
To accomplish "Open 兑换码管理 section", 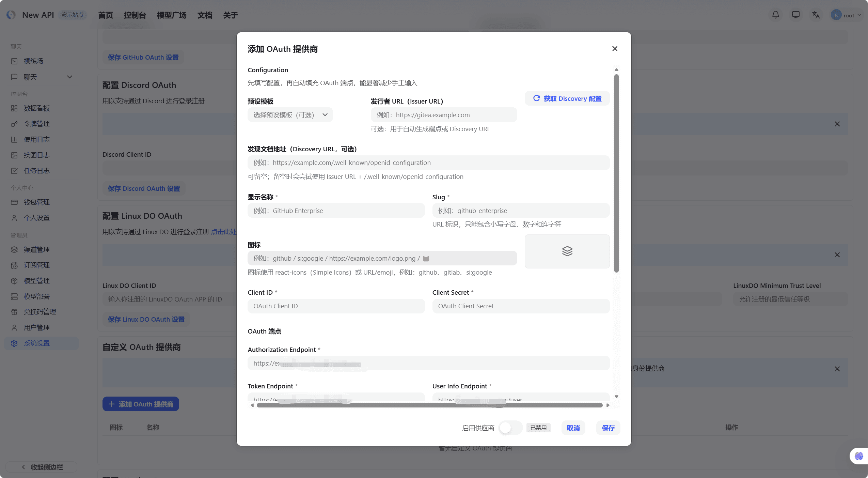I will (x=39, y=312).
